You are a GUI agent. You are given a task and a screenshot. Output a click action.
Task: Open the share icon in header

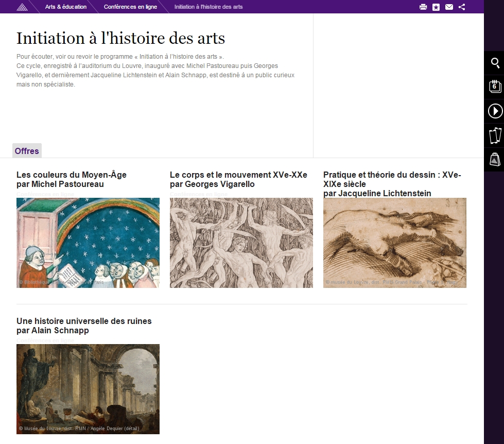(x=462, y=7)
